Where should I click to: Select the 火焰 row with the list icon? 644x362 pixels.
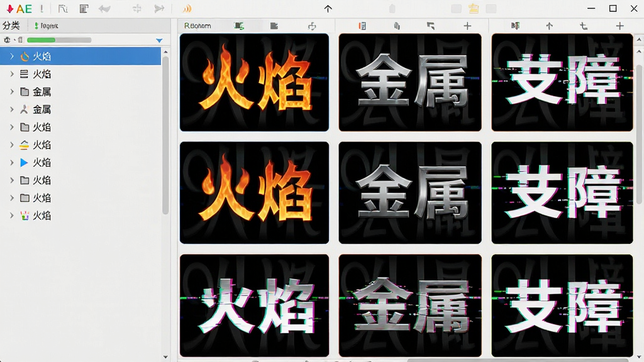pos(80,74)
